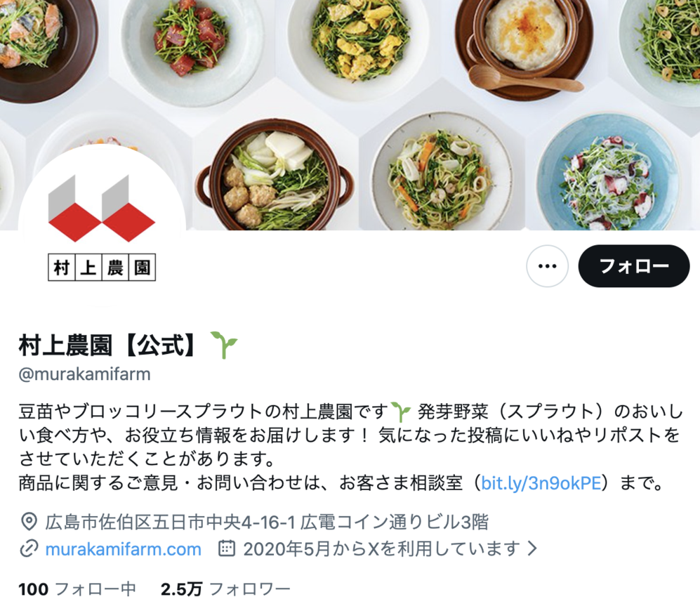Click the sprout emoji inside the bio text
This screenshot has height=611, width=700.
point(400,412)
